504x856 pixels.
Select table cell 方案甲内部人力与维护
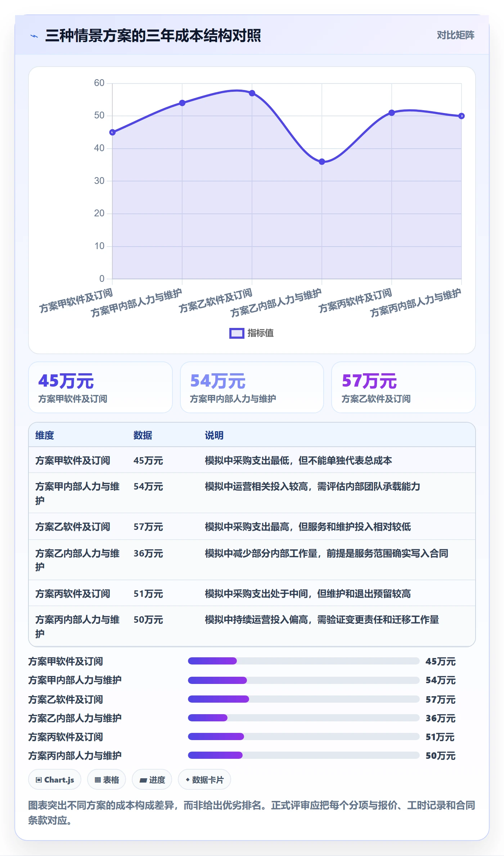point(77,493)
